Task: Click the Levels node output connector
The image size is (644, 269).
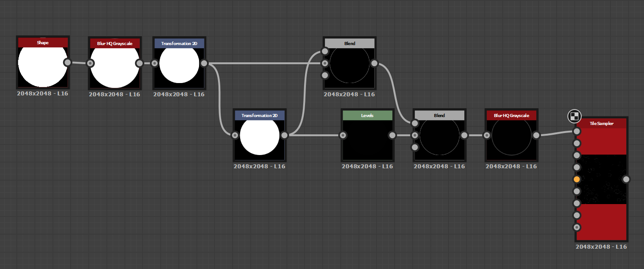Action: coord(392,135)
